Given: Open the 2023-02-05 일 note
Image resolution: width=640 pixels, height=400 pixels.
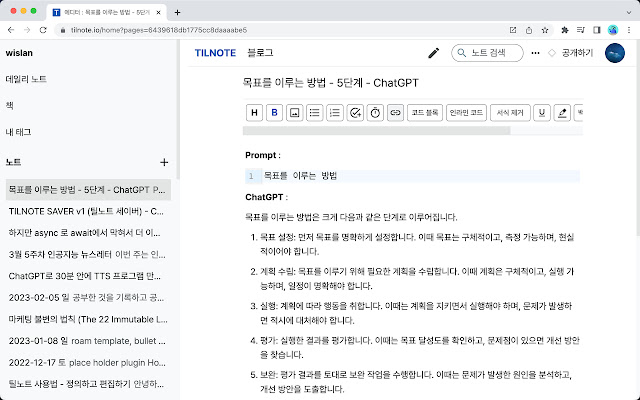Looking at the screenshot, I should 88,298.
